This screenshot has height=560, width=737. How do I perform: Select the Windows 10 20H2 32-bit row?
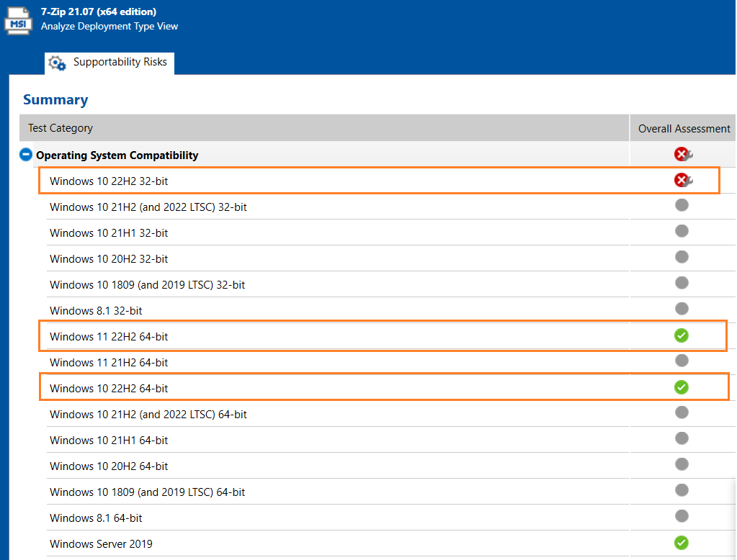pyautogui.click(x=109, y=259)
